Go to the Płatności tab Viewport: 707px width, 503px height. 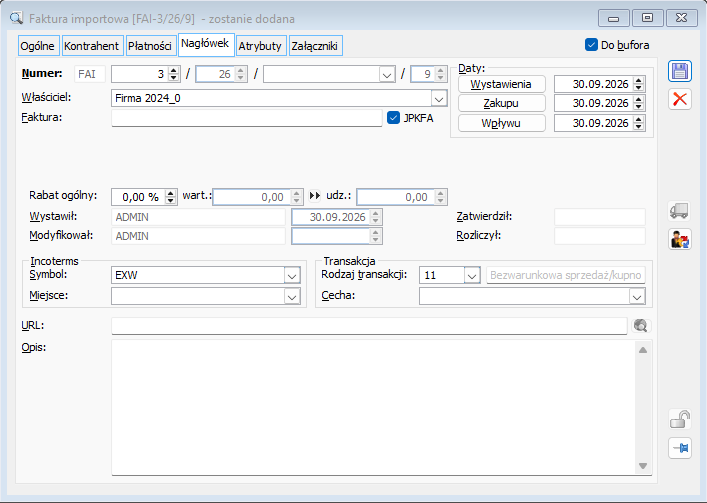pos(150,46)
